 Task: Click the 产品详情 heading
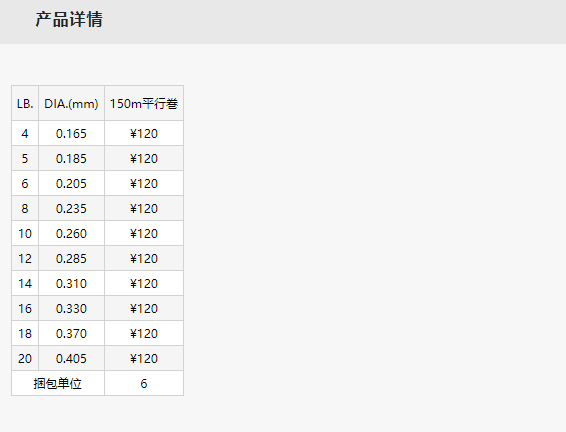point(69,19)
